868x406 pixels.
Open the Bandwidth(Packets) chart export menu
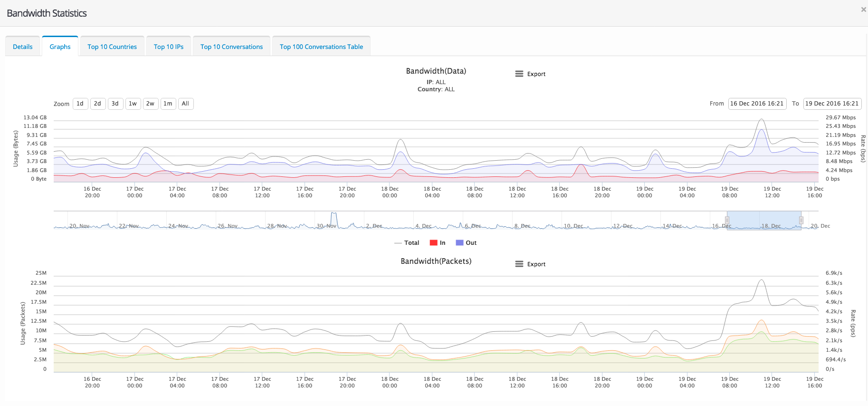click(530, 264)
